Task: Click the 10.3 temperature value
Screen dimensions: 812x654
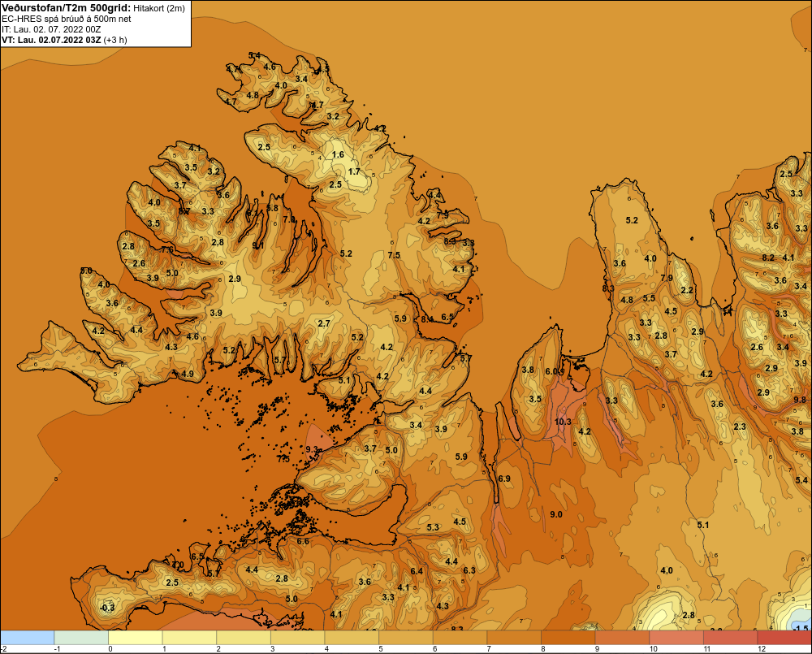Action: [563, 422]
